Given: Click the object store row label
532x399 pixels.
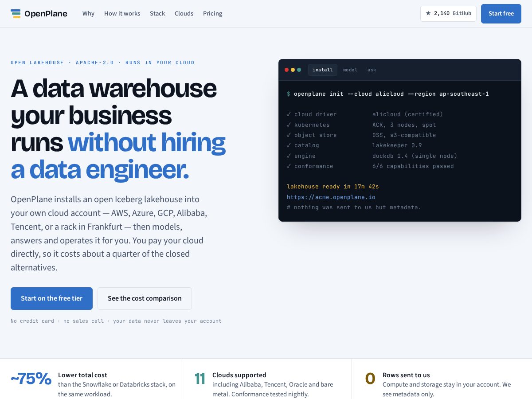Looking at the screenshot, I should pyautogui.click(x=315, y=135).
